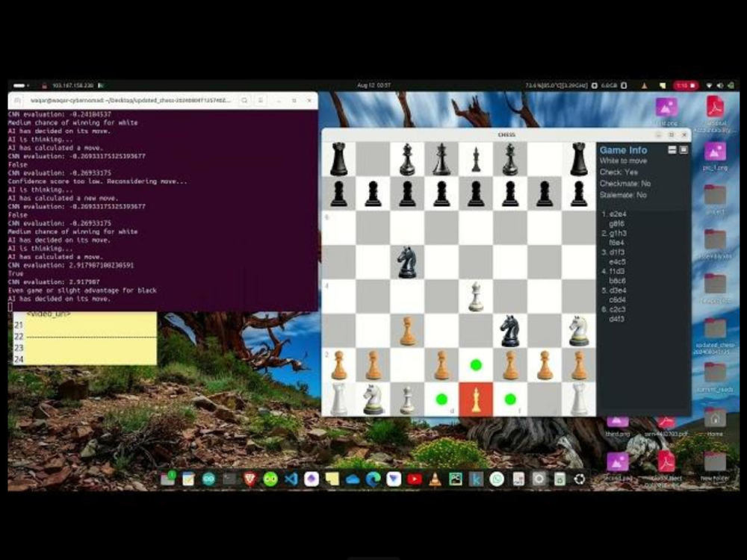
Task: Select the white rook on h1
Action: pyautogui.click(x=578, y=399)
